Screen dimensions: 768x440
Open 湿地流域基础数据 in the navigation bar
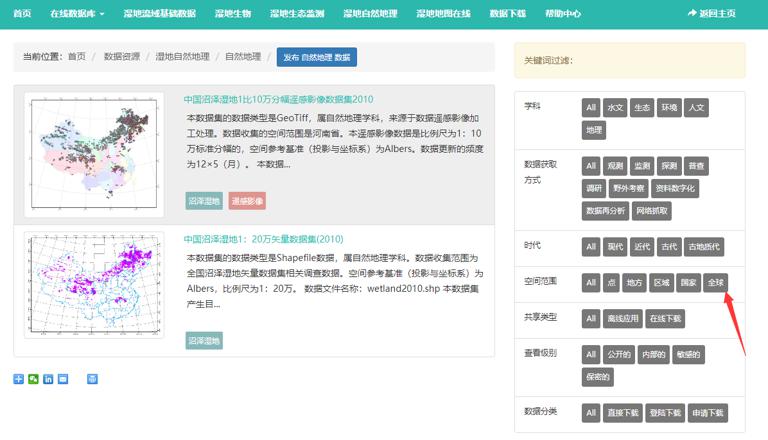coord(160,14)
